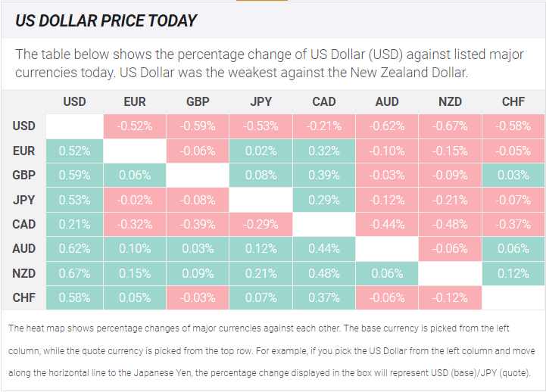Select the GBP/CHF cell showing 0.03%

[513, 175]
